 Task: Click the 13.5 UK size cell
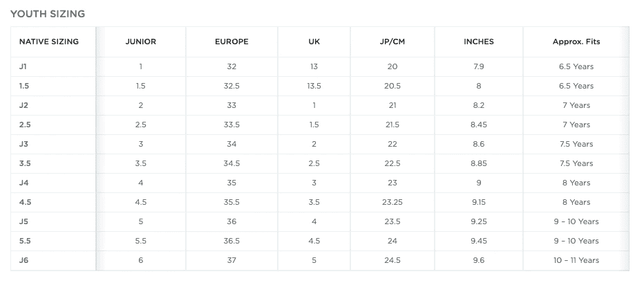click(x=314, y=86)
